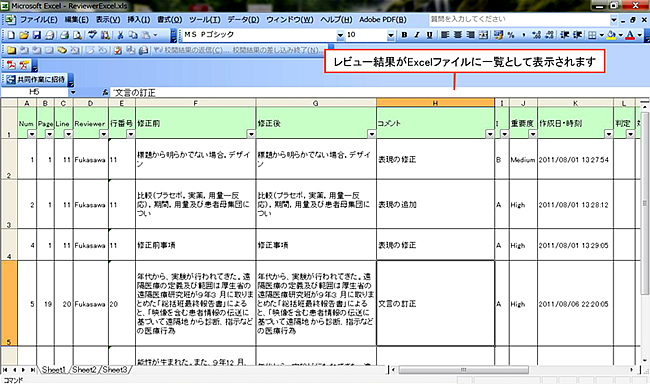Switch to the Sheet2 tab
This screenshot has height=384, width=650.
coord(84,369)
